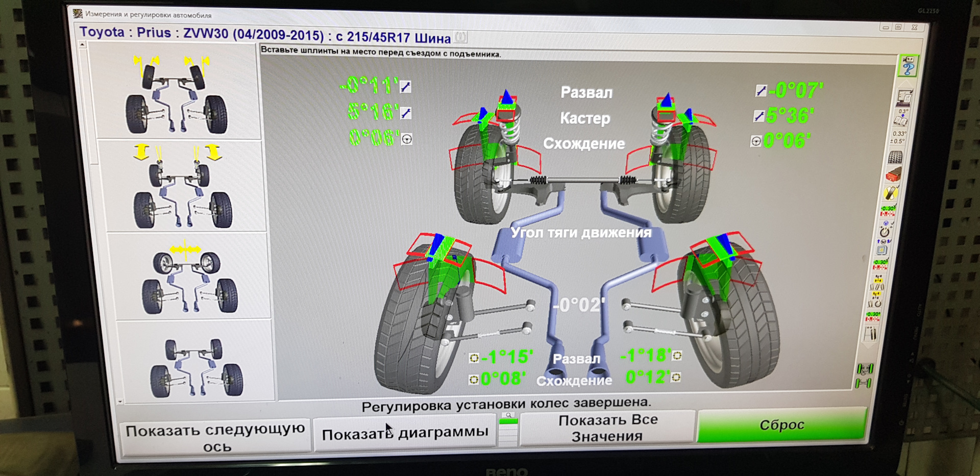Image resolution: width=980 pixels, height=476 pixels.
Task: Click front-left camber value -0°11'
Action: [369, 85]
